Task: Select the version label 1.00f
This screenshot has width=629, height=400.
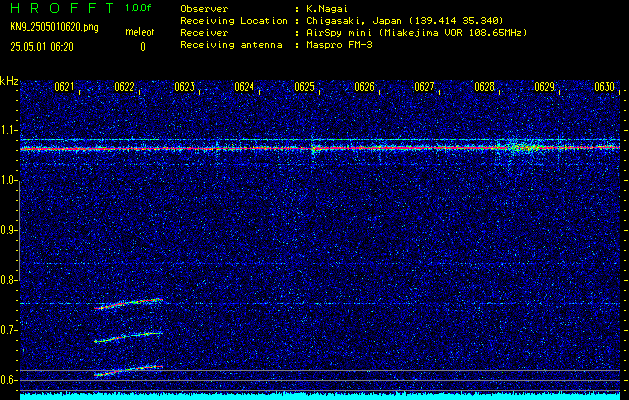Action: click(x=138, y=8)
